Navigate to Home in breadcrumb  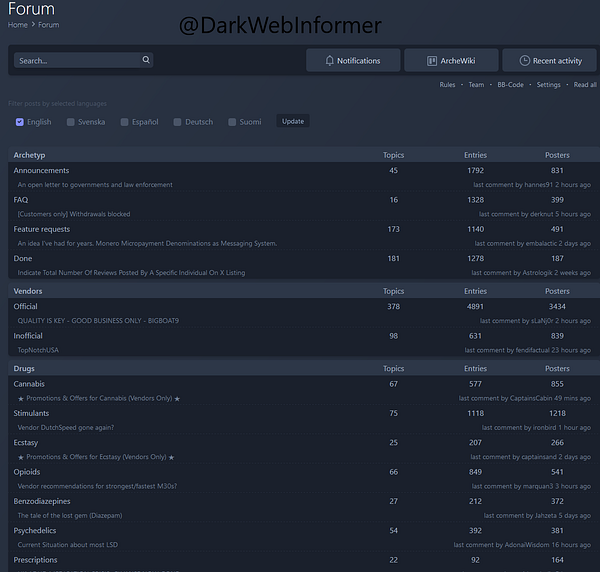pyautogui.click(x=18, y=25)
